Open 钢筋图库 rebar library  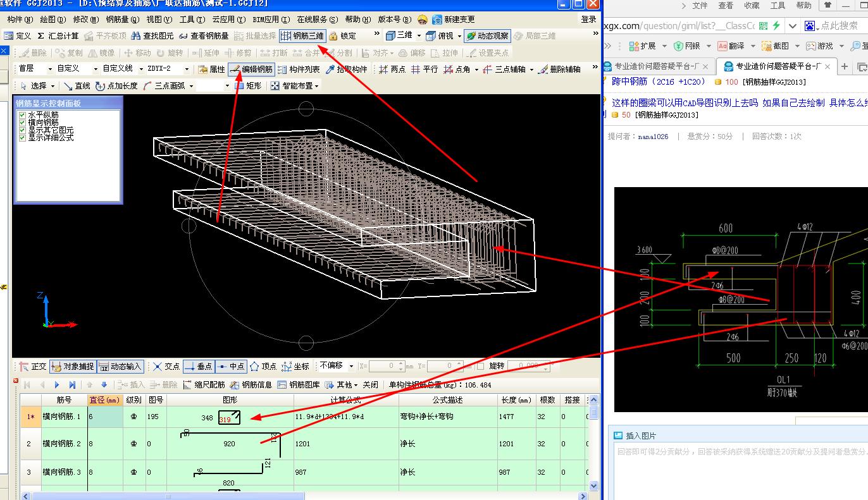[299, 384]
